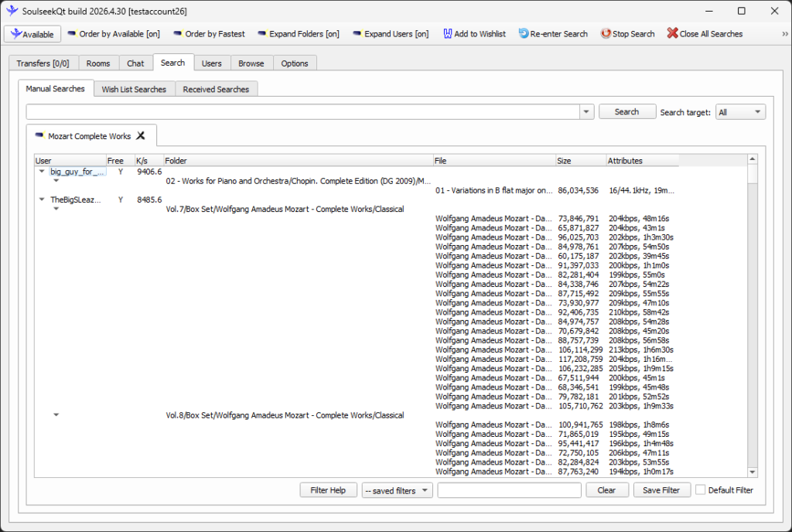Click the Re-enter Search icon
Screen dimensions: 792x532
click(x=524, y=33)
